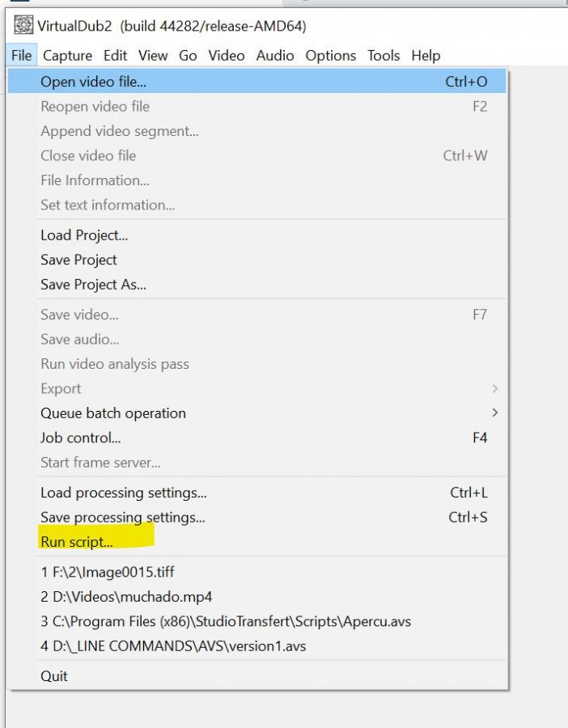Open the Video menu in menu bar

[x=227, y=55]
